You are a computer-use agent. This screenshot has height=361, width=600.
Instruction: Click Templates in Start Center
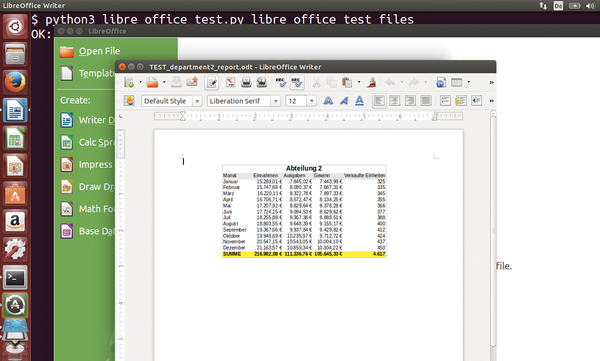[88, 73]
